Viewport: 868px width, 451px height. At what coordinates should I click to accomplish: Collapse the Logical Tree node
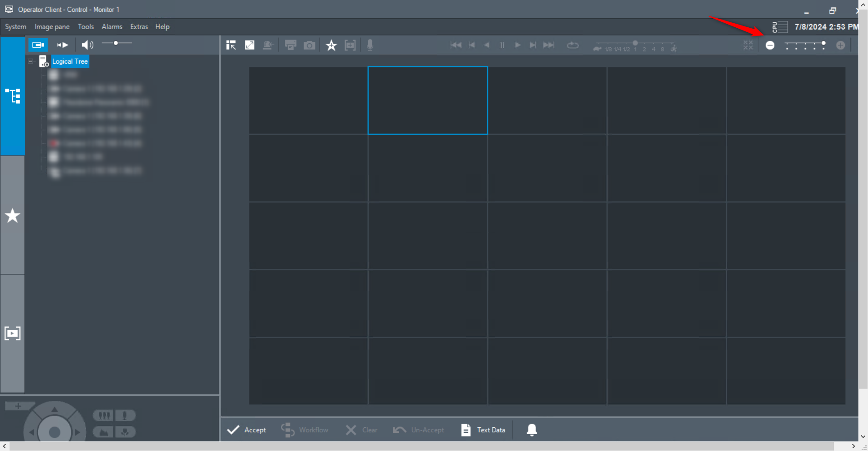coord(30,61)
